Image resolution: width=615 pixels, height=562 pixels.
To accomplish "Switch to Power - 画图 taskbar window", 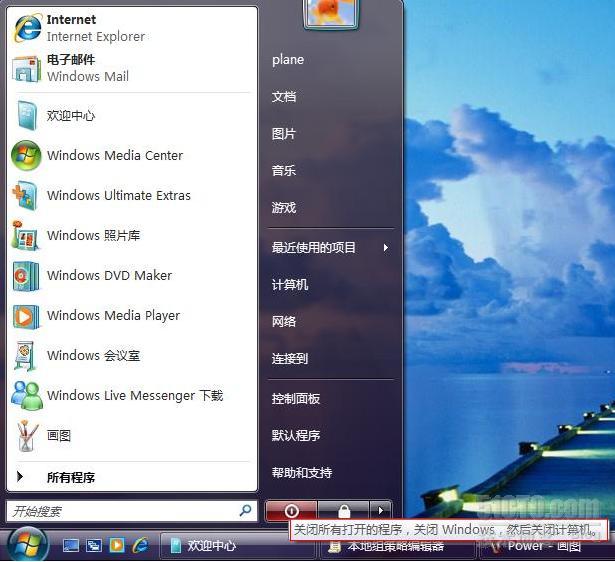I will click(x=547, y=546).
